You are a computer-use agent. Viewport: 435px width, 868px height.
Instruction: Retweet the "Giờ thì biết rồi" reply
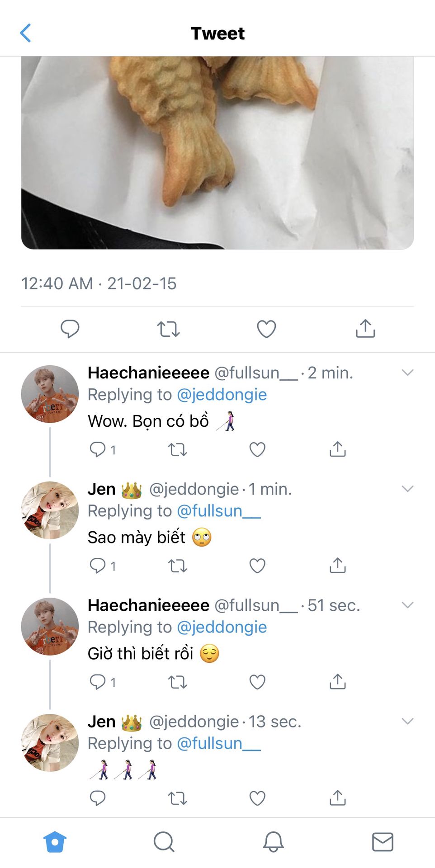pos(177,682)
